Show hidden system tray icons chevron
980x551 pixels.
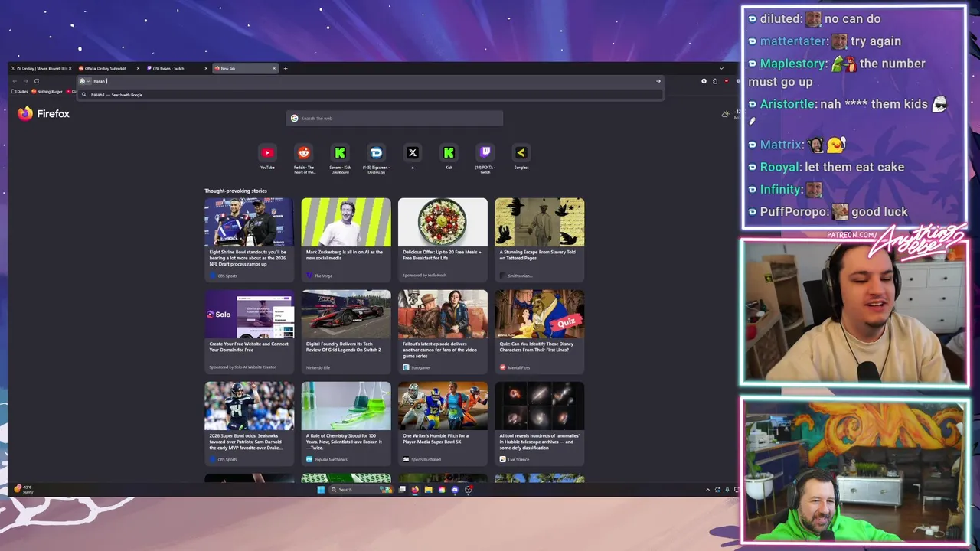(707, 490)
